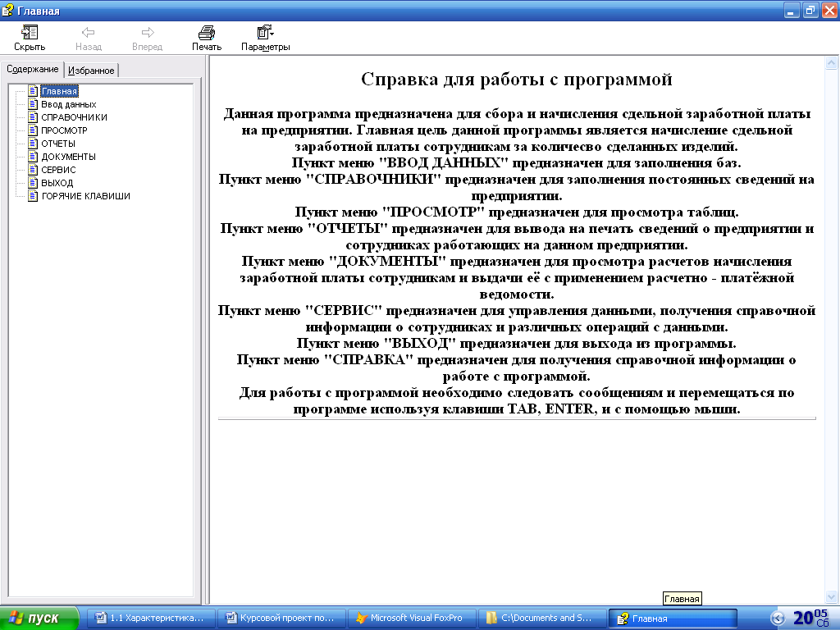Open the ВЫХОД topic
Screen dimensions: 840x630
point(57,183)
